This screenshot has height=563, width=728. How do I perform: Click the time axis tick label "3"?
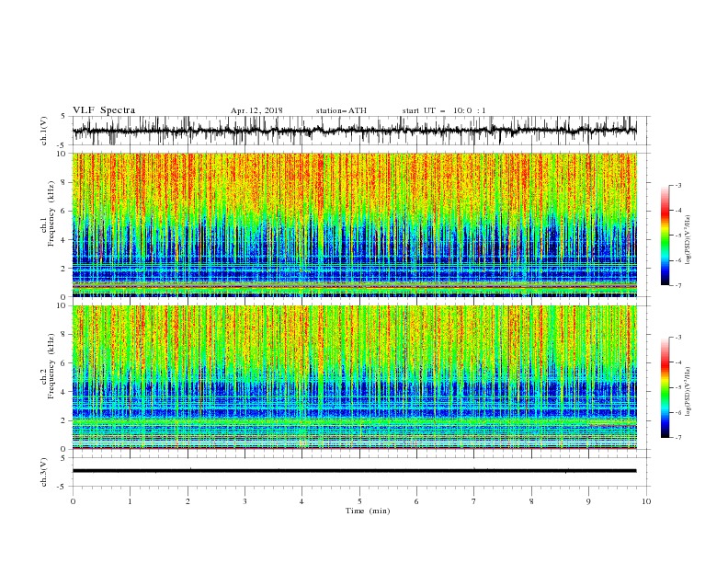click(x=245, y=501)
